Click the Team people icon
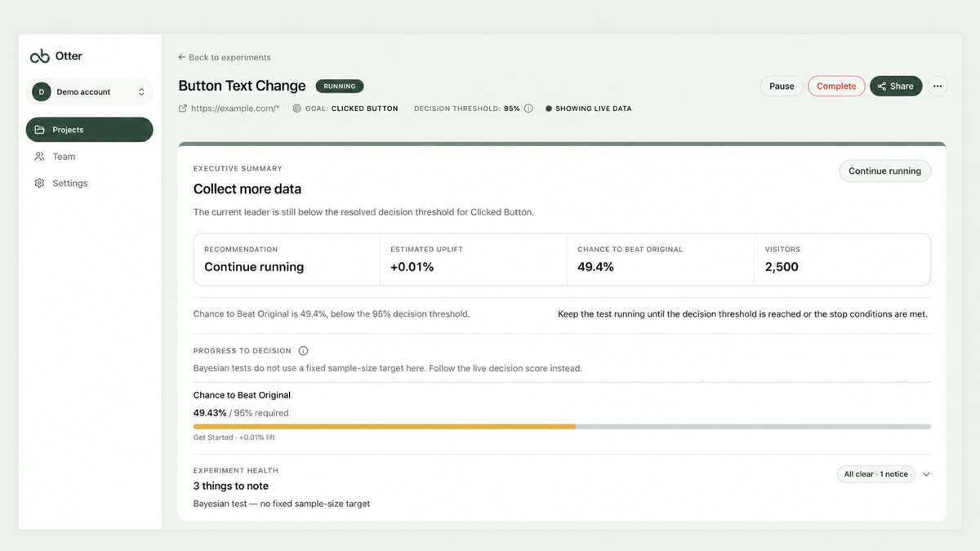Viewport: 980px width, 551px height. pyautogui.click(x=39, y=157)
